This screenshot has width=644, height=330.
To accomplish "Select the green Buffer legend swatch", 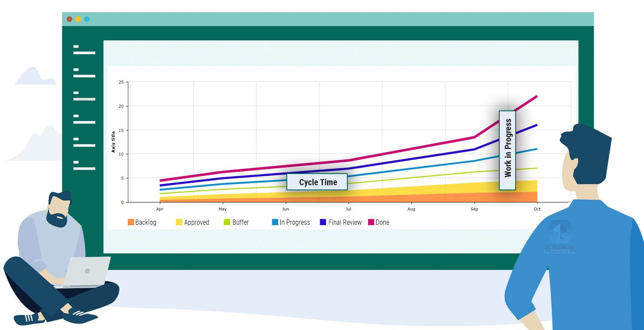I will pos(227,222).
